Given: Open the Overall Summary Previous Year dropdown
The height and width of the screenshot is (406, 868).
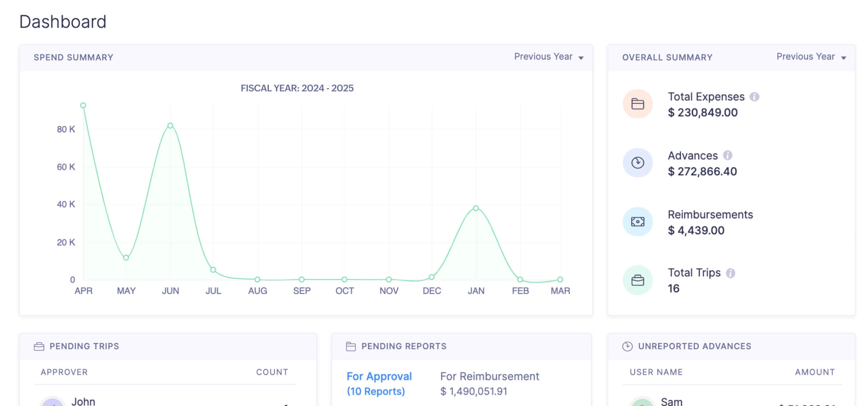Looking at the screenshot, I should click(x=811, y=57).
